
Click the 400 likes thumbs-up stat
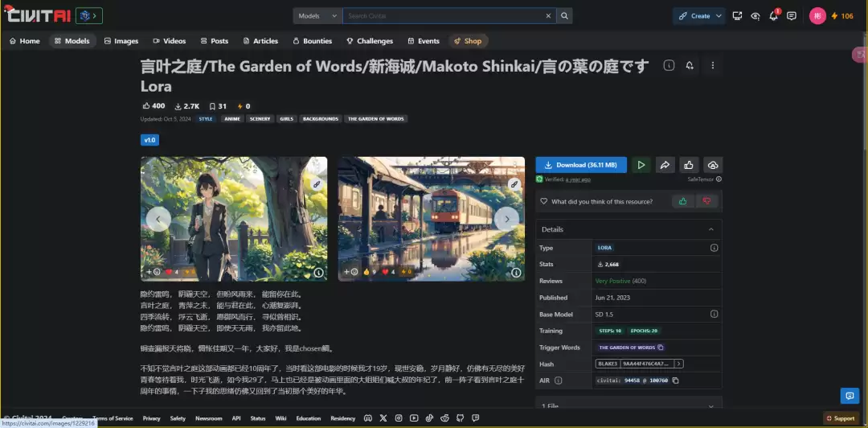point(154,106)
